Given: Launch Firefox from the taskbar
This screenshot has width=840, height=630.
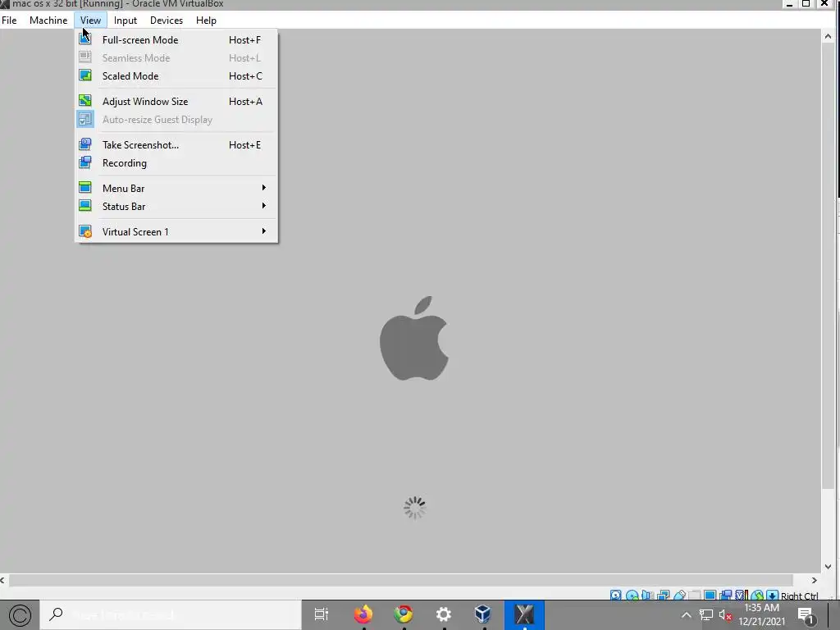Looking at the screenshot, I should [x=363, y=614].
